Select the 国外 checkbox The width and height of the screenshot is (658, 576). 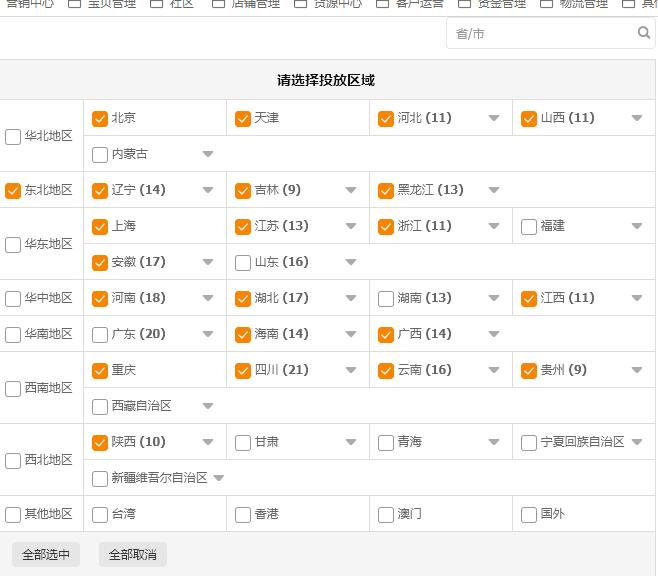(x=529, y=514)
